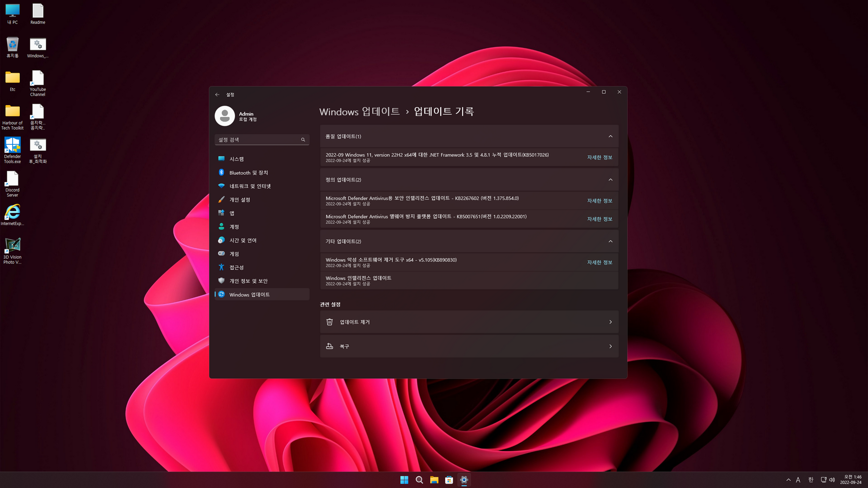
Task: Select the Windows_ file desktop icon
Action: (38, 47)
